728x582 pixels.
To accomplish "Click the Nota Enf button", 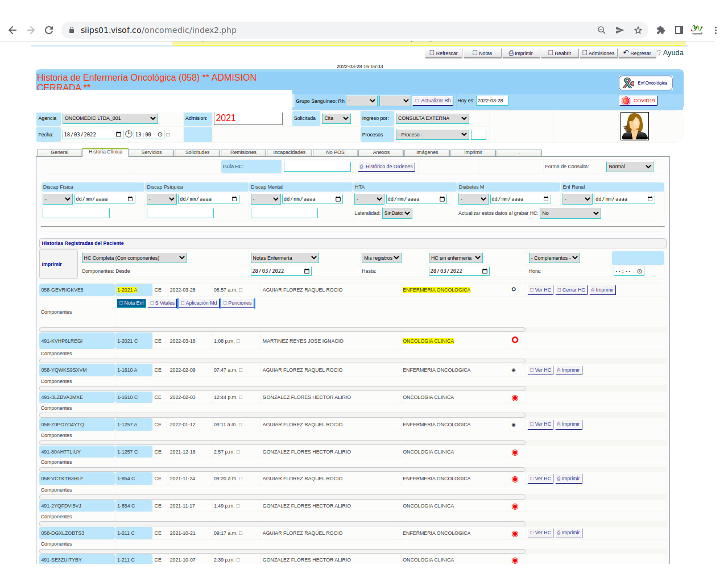I will click(131, 303).
